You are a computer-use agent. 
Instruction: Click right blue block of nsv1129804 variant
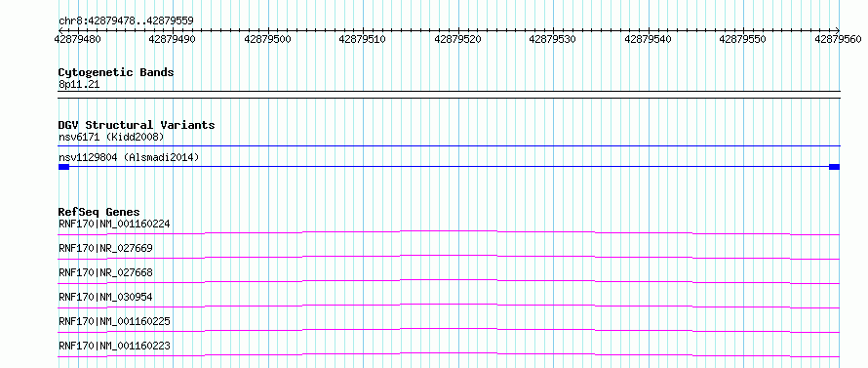click(834, 167)
